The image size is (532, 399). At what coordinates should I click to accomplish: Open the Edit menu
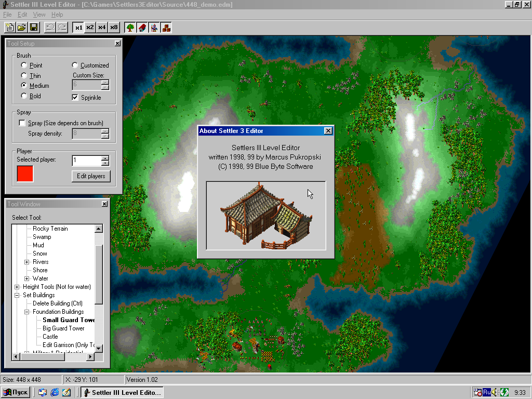pyautogui.click(x=22, y=15)
